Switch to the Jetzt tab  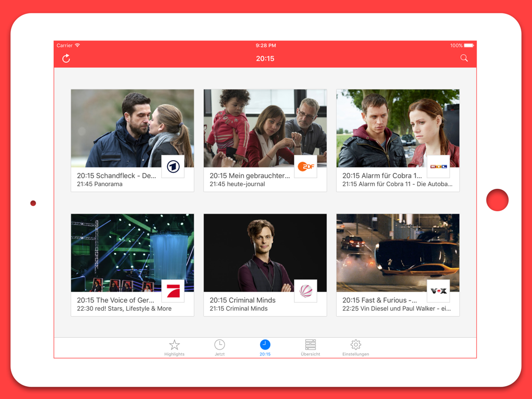click(x=220, y=348)
